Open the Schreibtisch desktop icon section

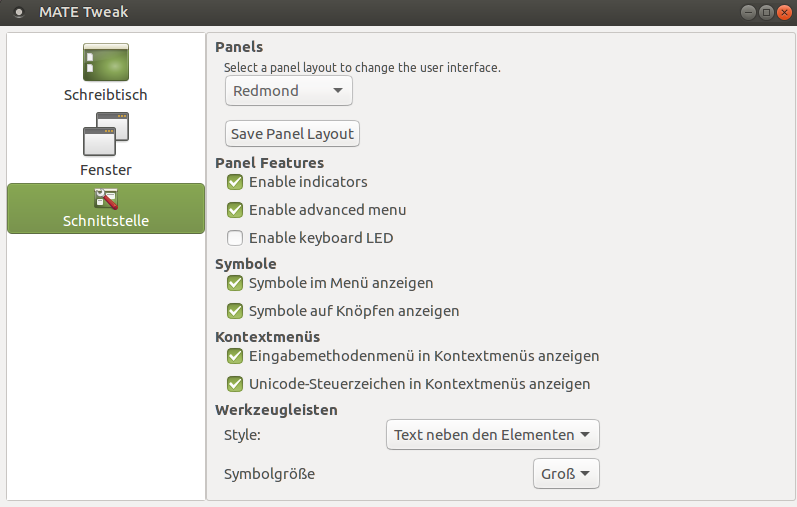[106, 62]
